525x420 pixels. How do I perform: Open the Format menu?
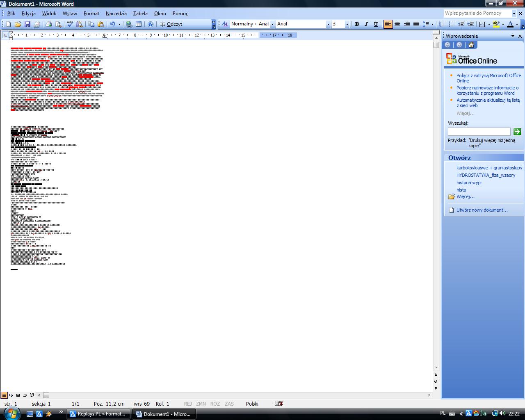(x=91, y=14)
